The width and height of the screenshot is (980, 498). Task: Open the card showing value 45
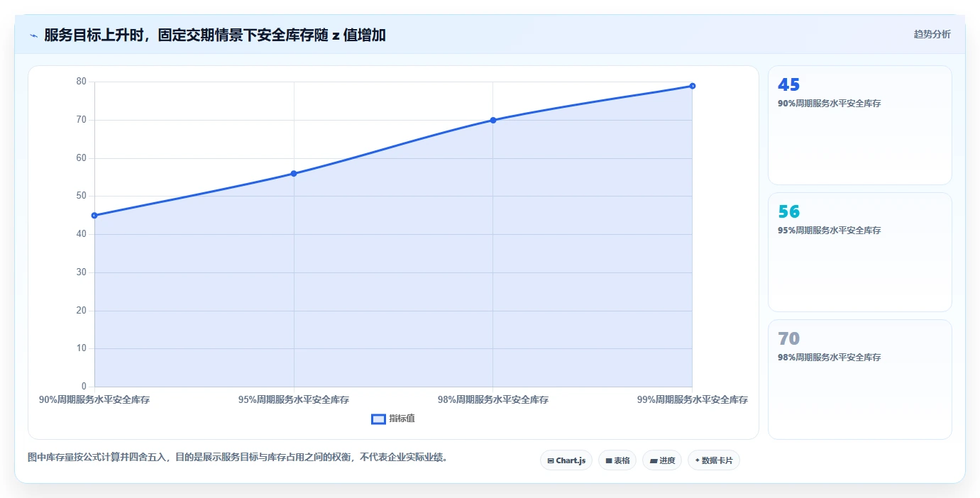(860, 126)
